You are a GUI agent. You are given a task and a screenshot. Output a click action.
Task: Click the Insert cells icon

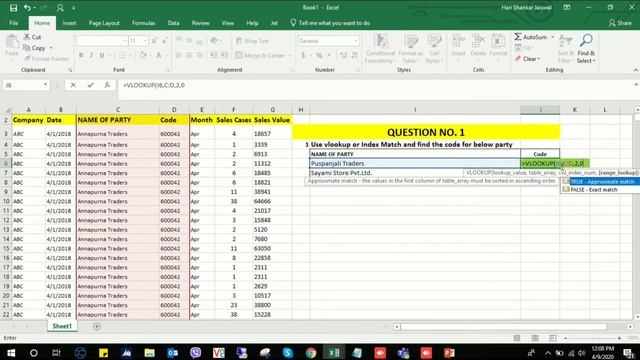click(458, 41)
